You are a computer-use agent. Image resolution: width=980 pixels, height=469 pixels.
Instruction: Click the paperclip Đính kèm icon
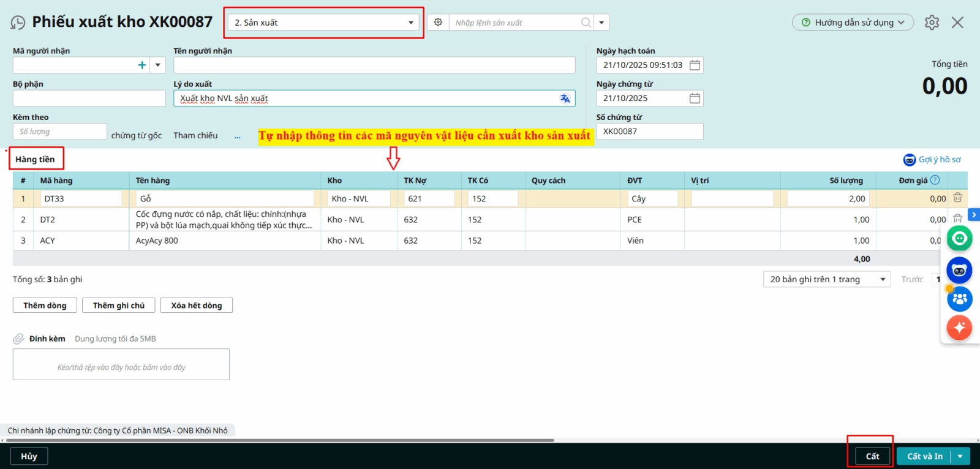click(19, 339)
